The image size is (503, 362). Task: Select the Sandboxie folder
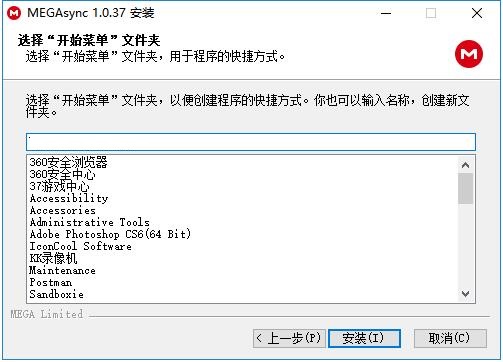[x=56, y=294]
